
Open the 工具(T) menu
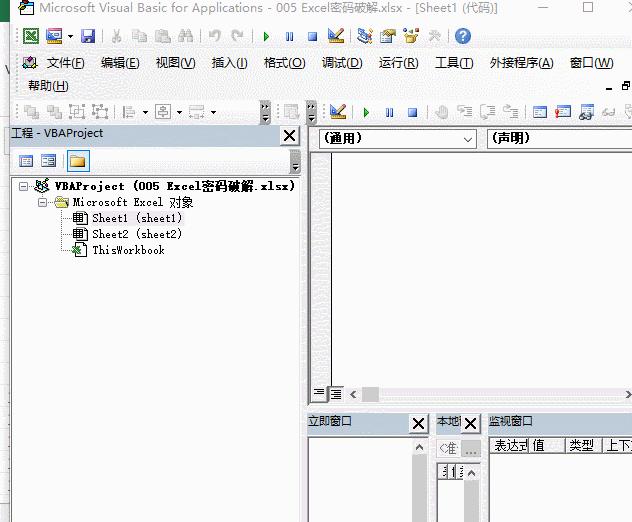tap(454, 63)
